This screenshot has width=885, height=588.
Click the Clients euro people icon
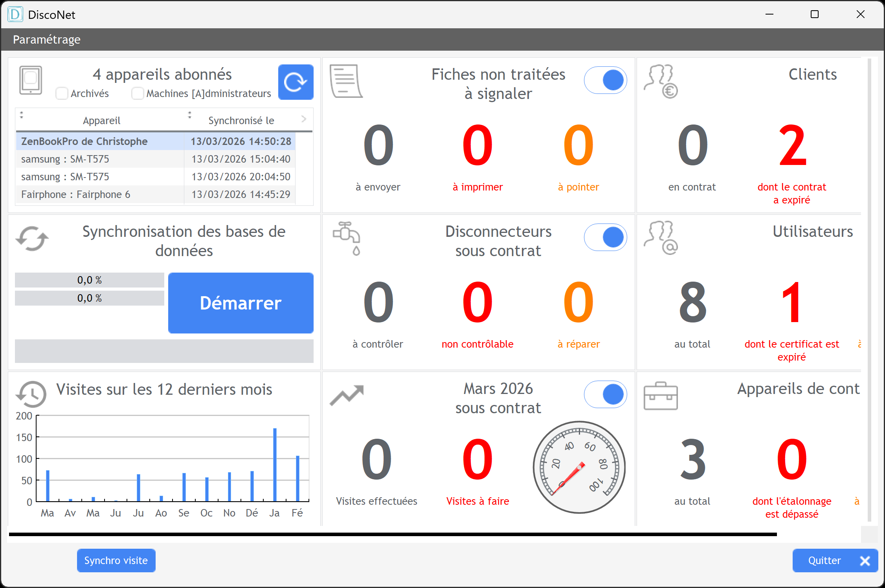point(661,81)
